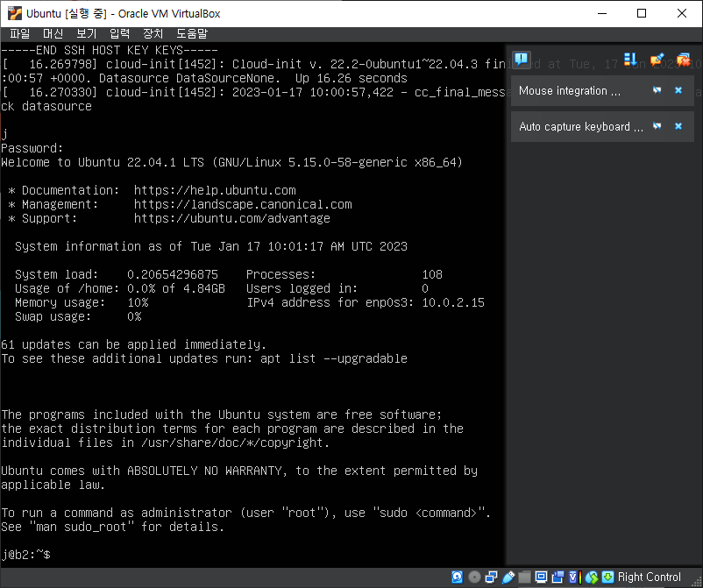The height and width of the screenshot is (588, 703).
Task: Dismiss the Auto capture keyboard notification
Action: [678, 126]
